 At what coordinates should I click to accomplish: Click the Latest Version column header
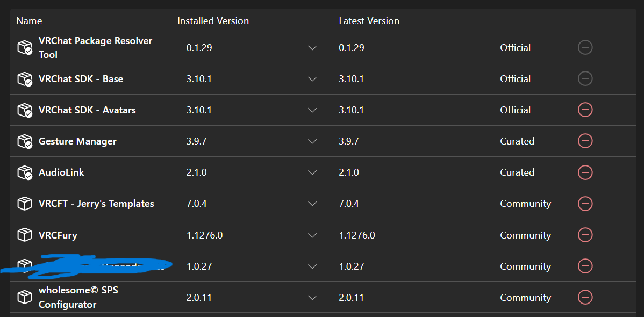pyautogui.click(x=369, y=21)
